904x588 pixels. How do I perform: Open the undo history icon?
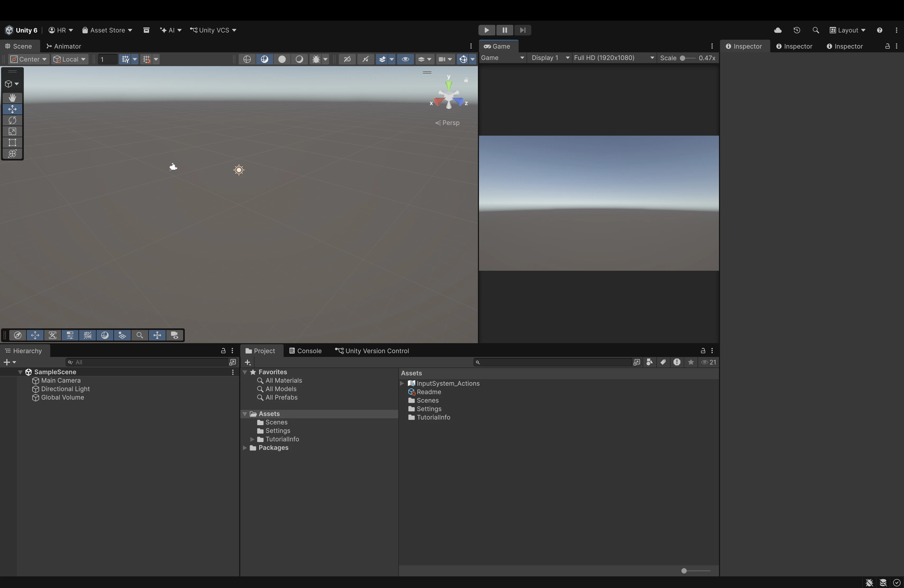point(796,30)
